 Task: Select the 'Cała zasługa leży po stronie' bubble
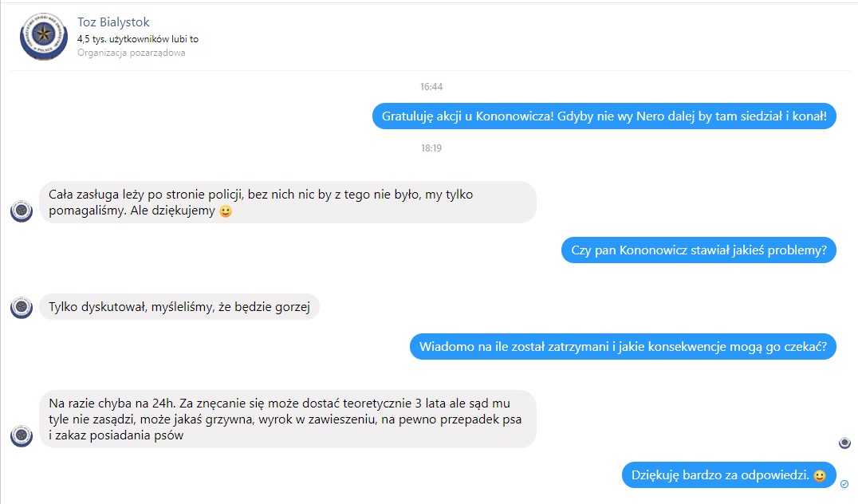[x=288, y=202]
